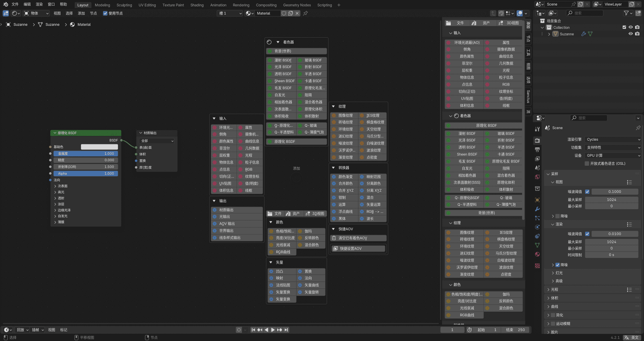The height and width of the screenshot is (341, 644).
Task: Switch to the UV Editing workspace tab
Action: coord(147,5)
